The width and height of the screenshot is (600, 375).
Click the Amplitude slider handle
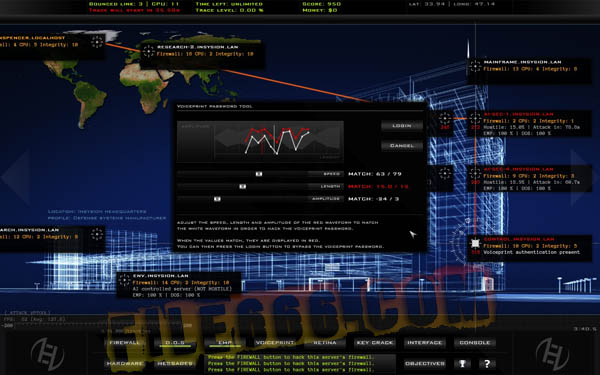pyautogui.click(x=217, y=199)
